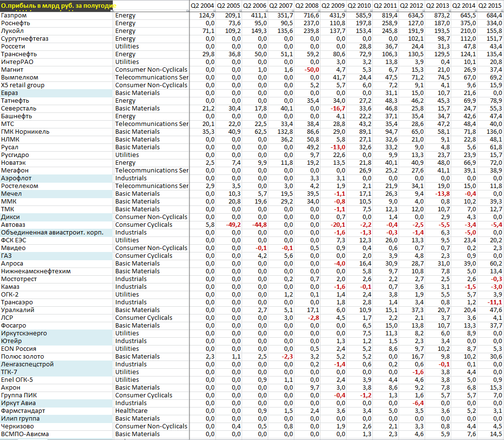Click the Нижнекамскнефтехим cell
The width and height of the screenshot is (504, 440).
click(57, 271)
